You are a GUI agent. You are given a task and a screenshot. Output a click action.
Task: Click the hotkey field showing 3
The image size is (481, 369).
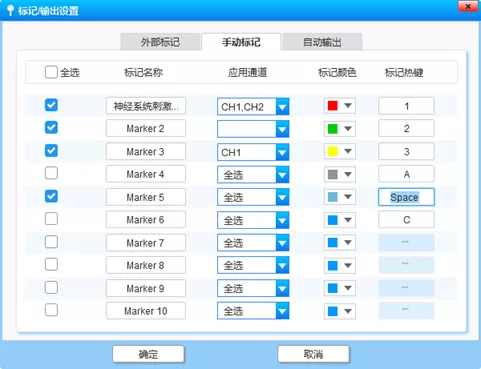click(x=406, y=152)
